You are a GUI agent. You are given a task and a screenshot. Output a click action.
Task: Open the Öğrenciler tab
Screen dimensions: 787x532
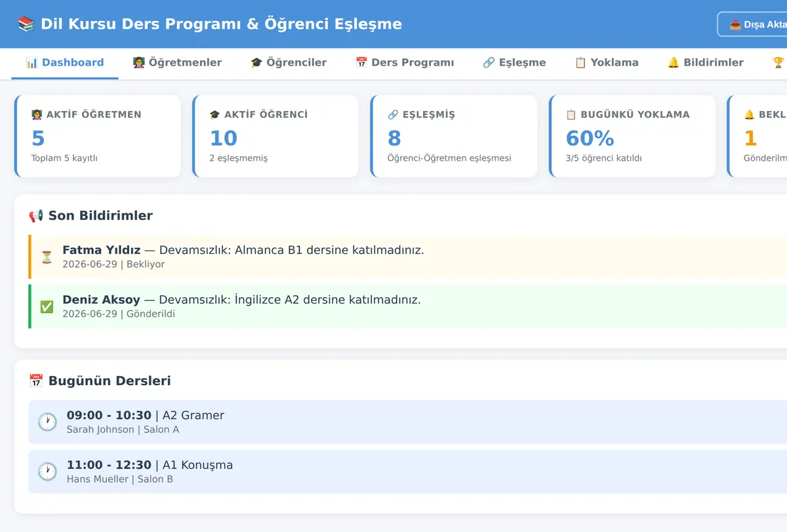[x=289, y=63]
